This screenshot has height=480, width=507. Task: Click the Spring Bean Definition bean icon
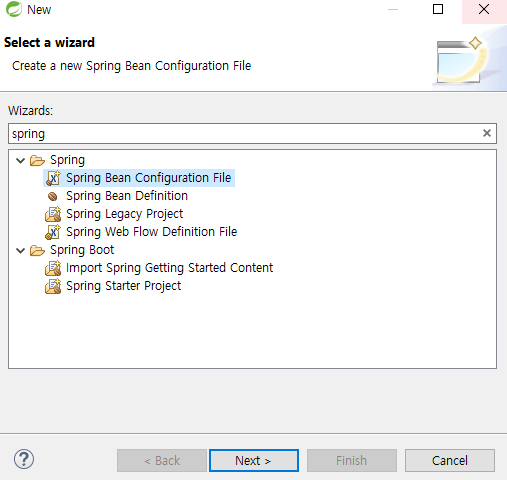(x=53, y=196)
